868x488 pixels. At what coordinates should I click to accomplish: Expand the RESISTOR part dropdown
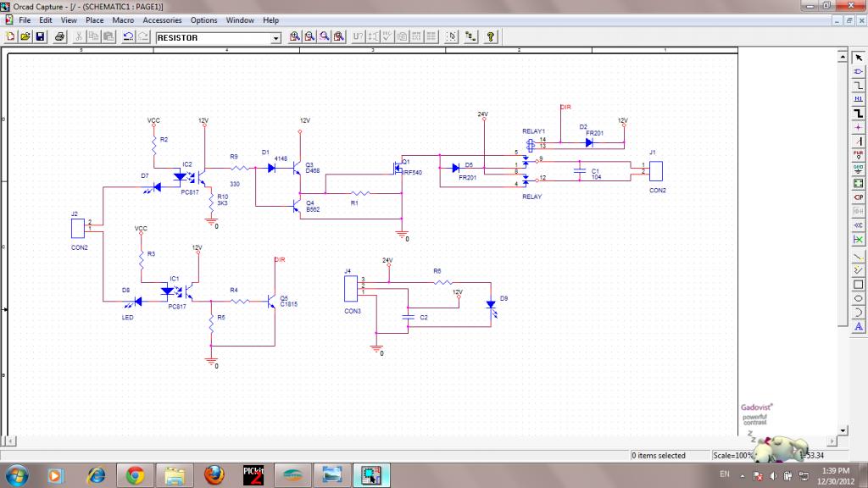click(x=275, y=38)
